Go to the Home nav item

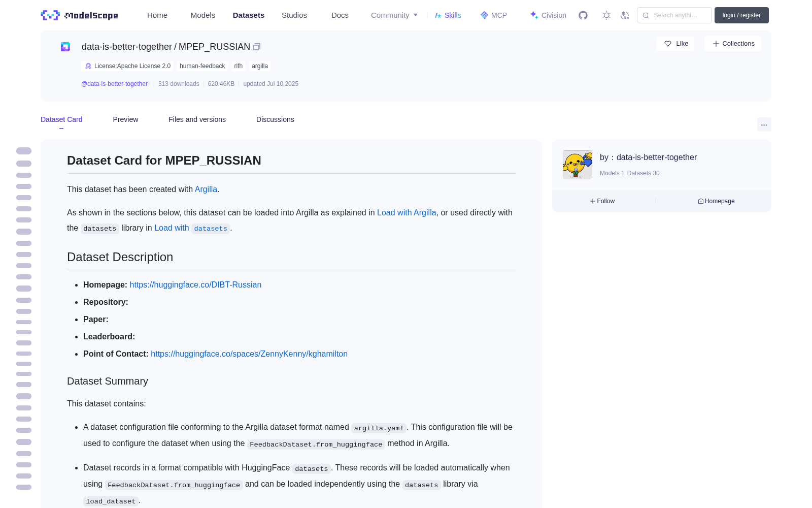(x=157, y=15)
